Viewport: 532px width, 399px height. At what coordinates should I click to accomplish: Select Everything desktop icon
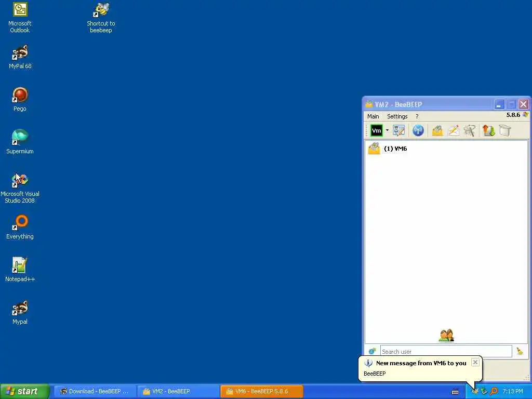[20, 228]
